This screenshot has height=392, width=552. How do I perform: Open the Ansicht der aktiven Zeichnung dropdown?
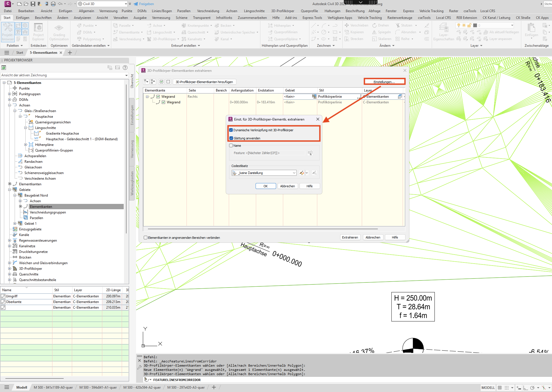tap(65, 75)
